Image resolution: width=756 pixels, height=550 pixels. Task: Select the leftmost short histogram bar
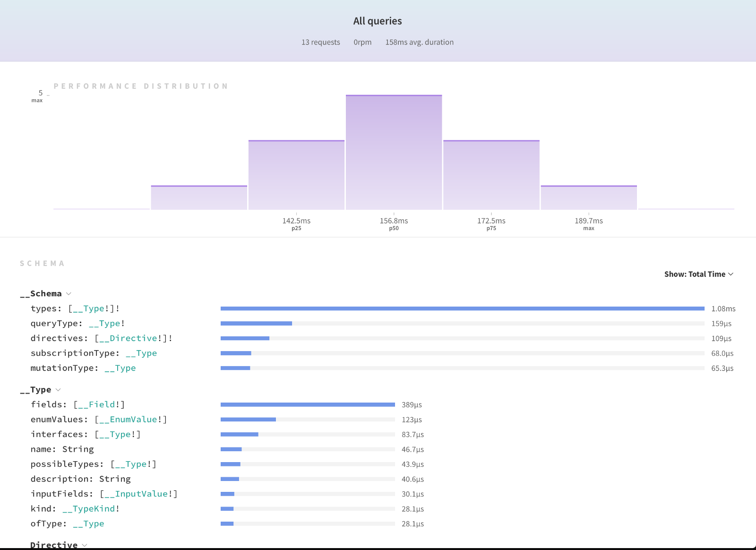coord(199,198)
